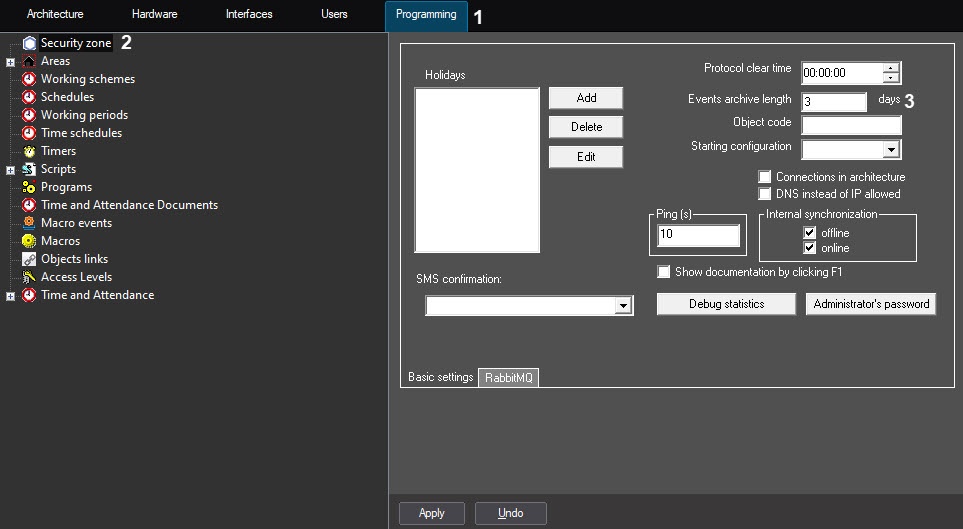Image resolution: width=963 pixels, height=529 pixels.
Task: Select the Objects links icon
Action: coord(29,259)
